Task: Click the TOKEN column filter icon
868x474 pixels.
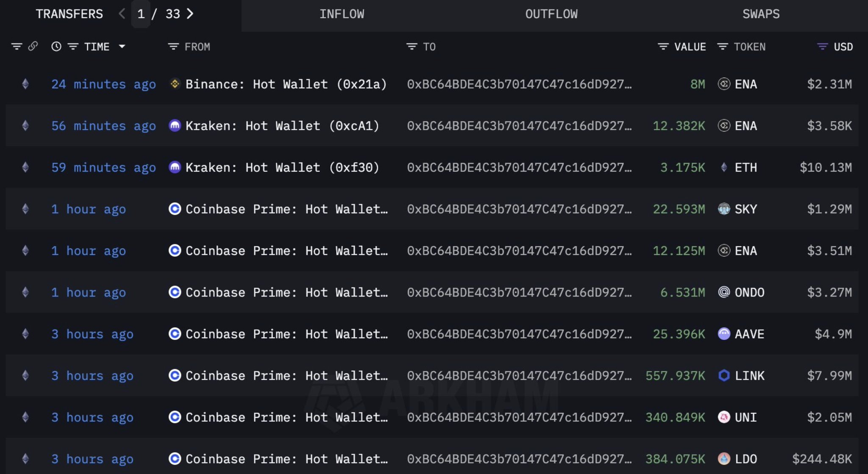Action: 723,47
